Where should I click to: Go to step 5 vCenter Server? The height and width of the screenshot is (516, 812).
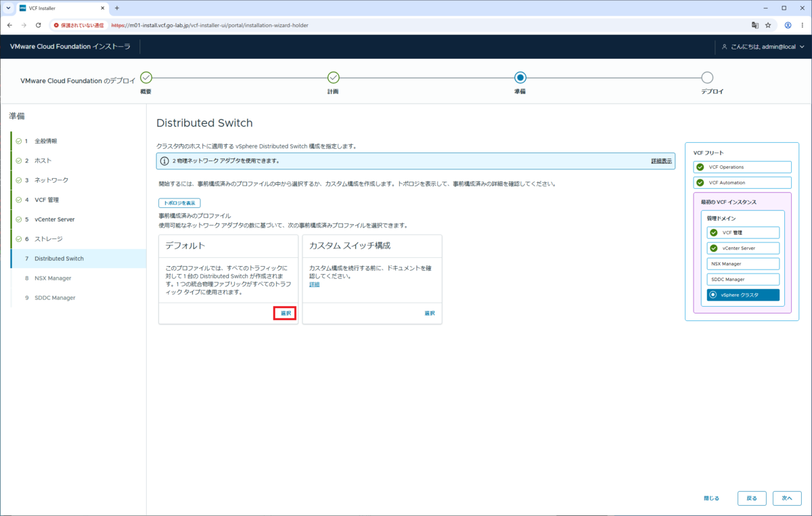[x=78, y=219]
